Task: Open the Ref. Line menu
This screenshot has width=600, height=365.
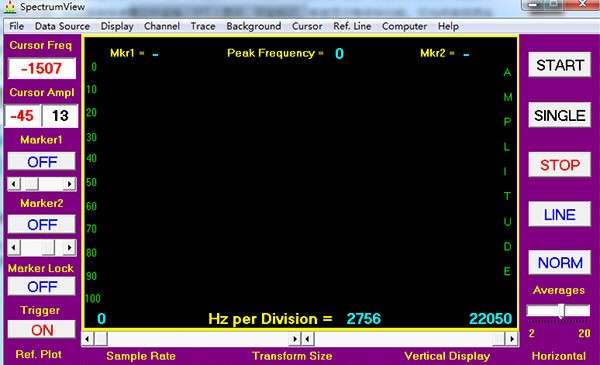Action: (x=352, y=26)
